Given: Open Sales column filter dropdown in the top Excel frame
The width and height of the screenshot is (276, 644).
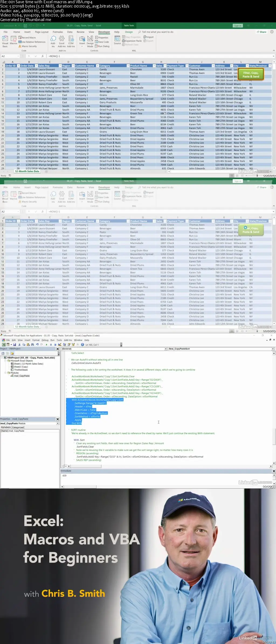Looking at the screenshot, I should coord(165,66).
